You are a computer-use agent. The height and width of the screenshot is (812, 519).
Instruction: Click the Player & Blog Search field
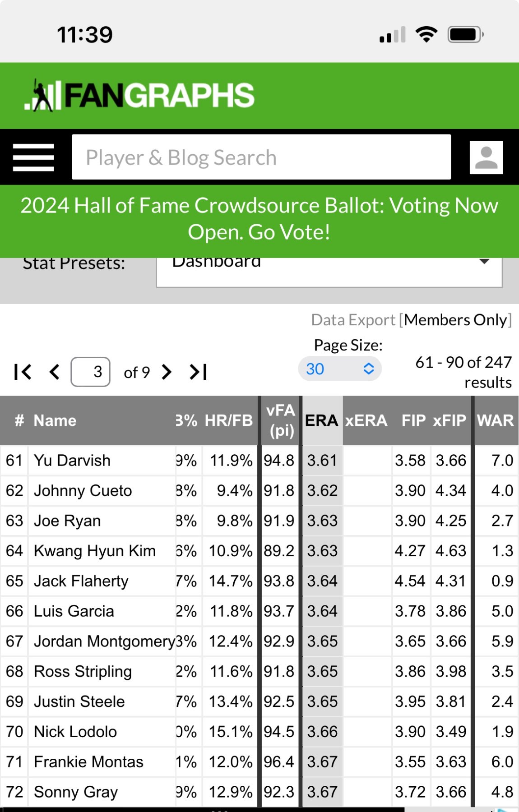click(261, 157)
